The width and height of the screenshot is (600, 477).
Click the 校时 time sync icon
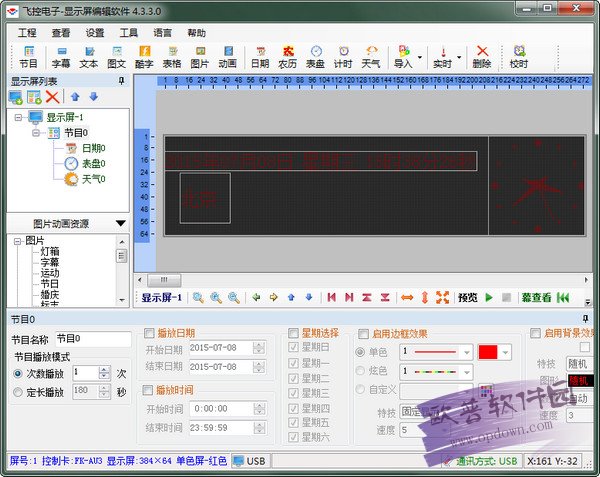click(519, 57)
